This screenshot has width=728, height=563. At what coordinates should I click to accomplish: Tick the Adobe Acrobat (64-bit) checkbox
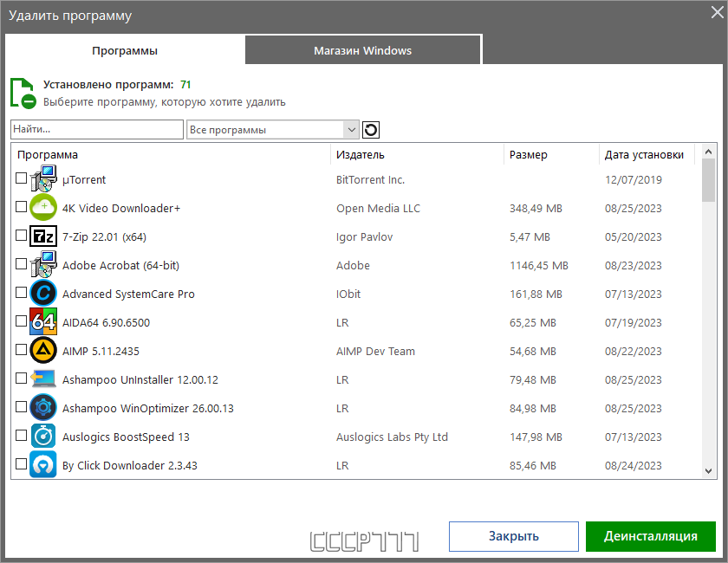tap(21, 264)
